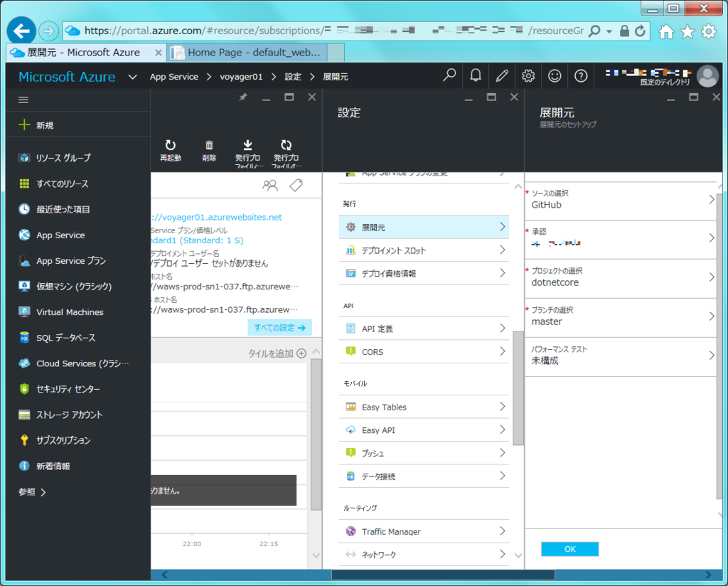Open the notifications bell
The height and width of the screenshot is (586, 728).
click(476, 75)
